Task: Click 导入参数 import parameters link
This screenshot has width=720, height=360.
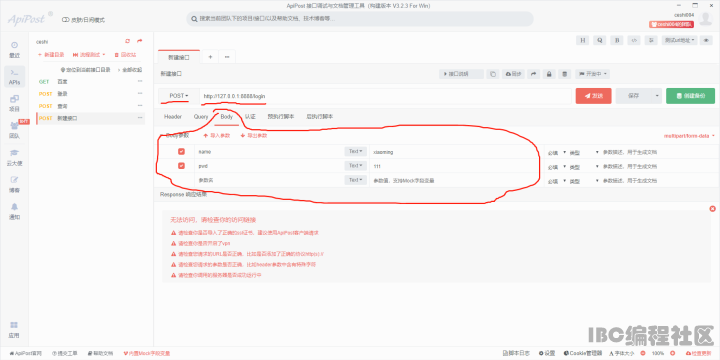Action: click(217, 136)
